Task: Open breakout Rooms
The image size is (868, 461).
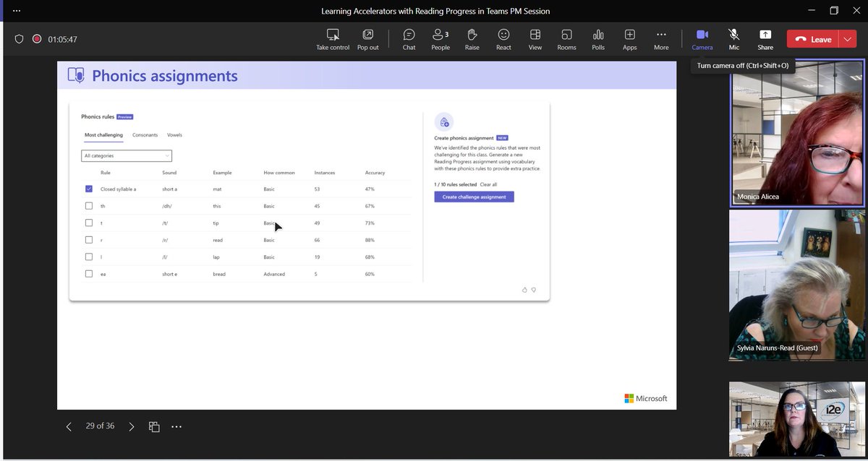Action: tap(566, 39)
